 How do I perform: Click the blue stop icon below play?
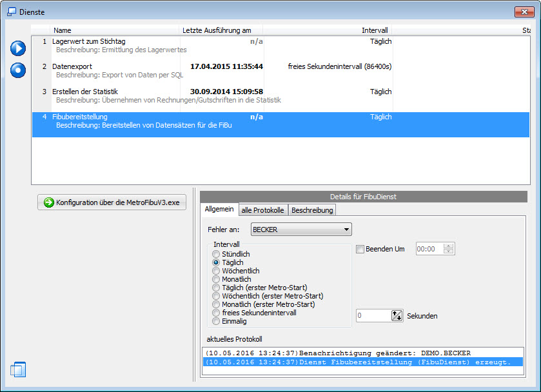[18, 70]
